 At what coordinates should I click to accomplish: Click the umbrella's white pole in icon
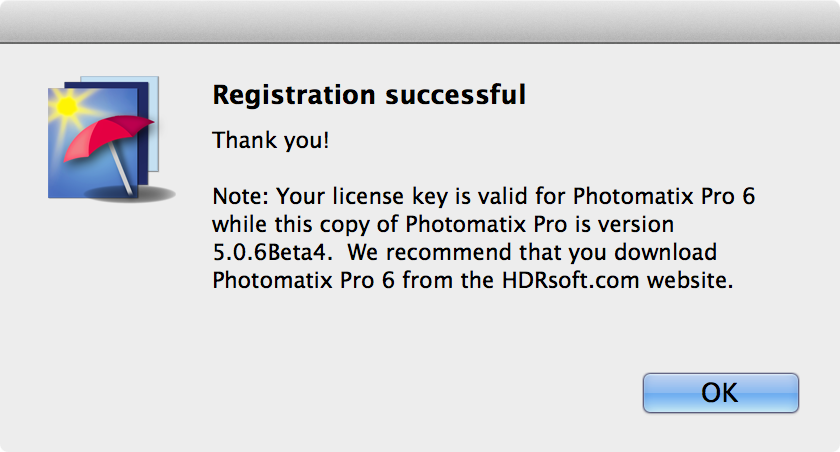tap(121, 170)
